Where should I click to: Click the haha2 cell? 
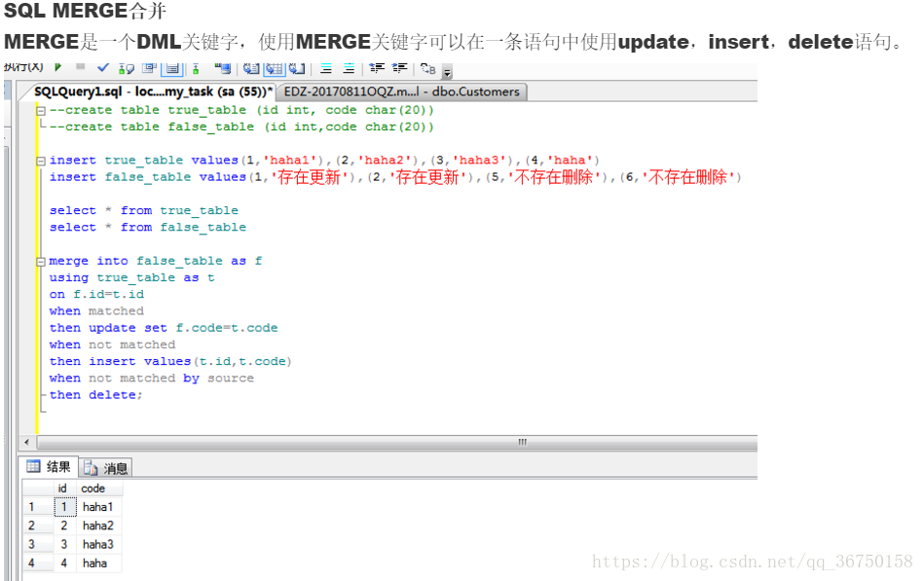[97, 526]
